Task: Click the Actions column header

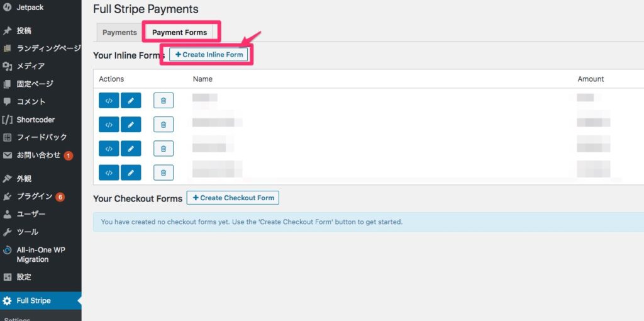Action: [111, 79]
